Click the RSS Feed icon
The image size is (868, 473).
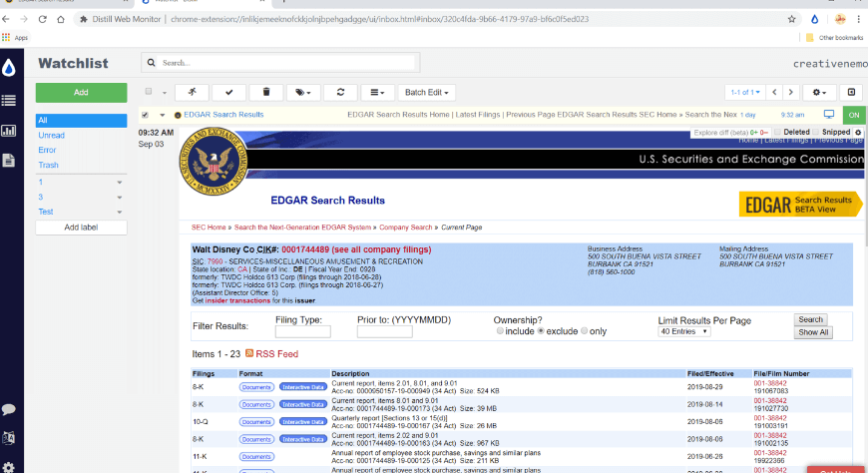pyautogui.click(x=249, y=354)
